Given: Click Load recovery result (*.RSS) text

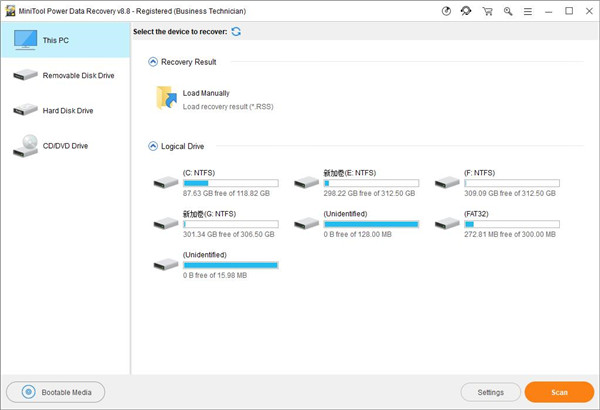Looking at the screenshot, I should 228,107.
